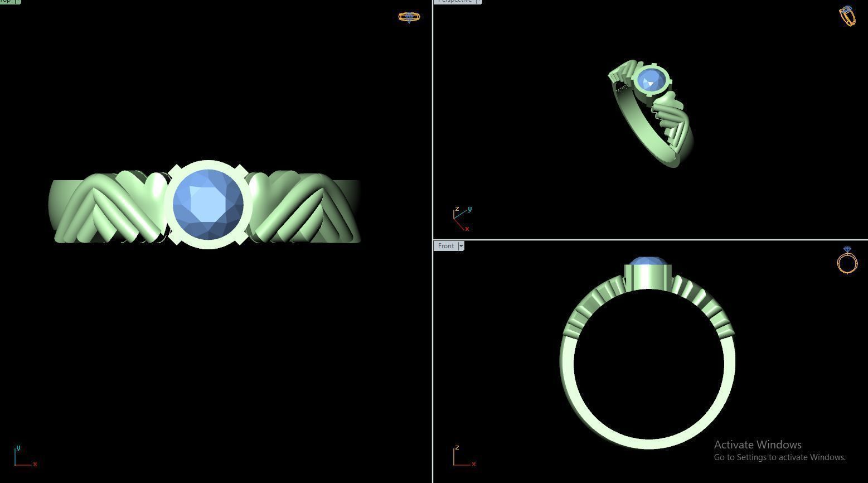Select the bezel setting in the Front viewport
868x483 pixels.
pyautogui.click(x=647, y=277)
